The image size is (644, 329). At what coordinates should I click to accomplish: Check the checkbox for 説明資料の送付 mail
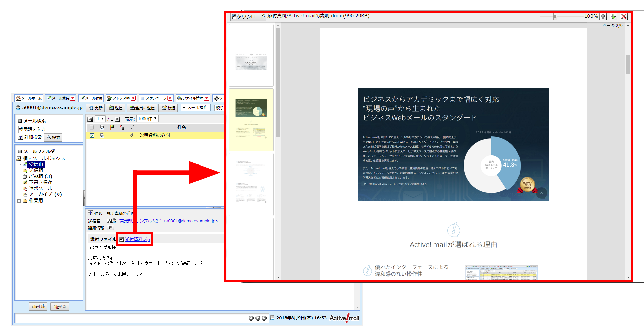click(92, 135)
